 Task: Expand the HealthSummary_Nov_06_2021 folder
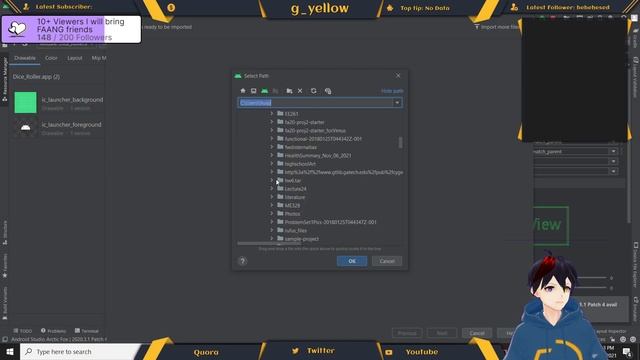272,155
